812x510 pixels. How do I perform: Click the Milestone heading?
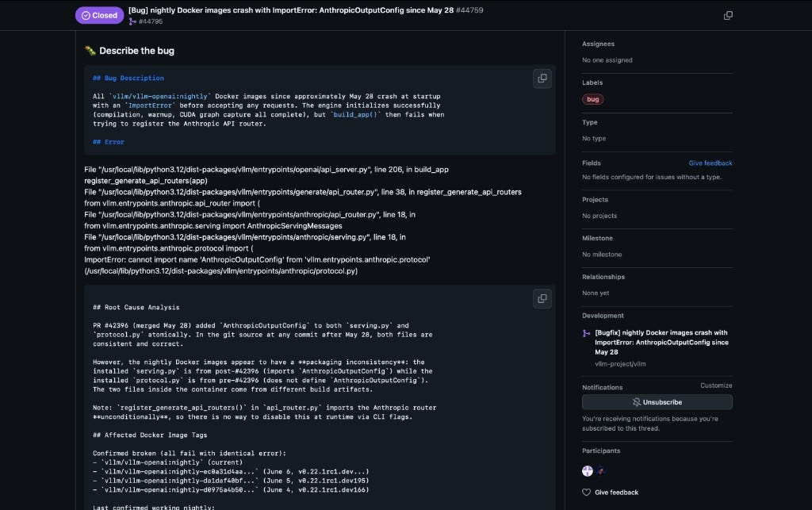[597, 239]
